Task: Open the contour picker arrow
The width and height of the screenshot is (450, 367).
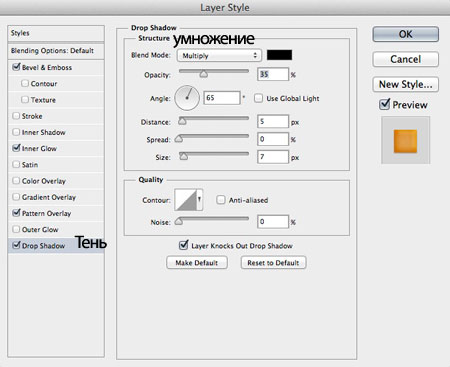Action: [199, 200]
